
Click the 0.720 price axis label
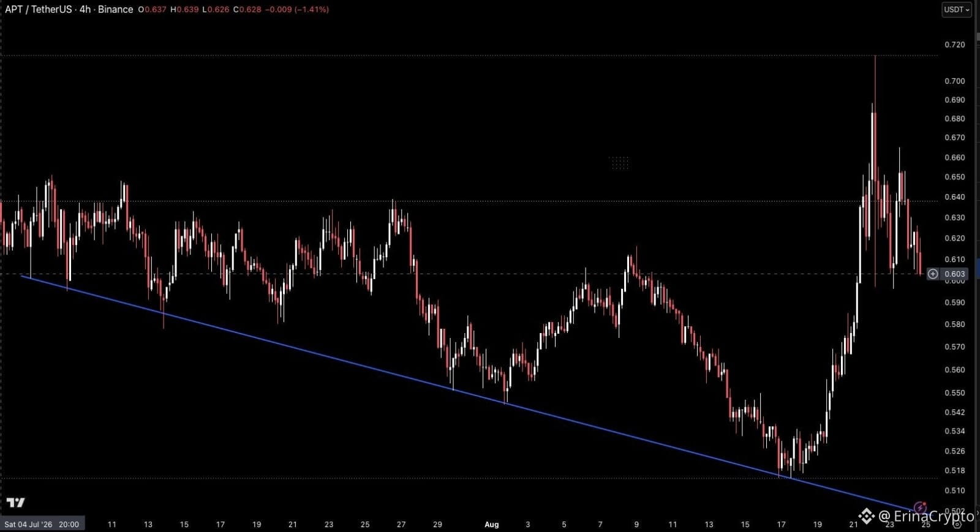(x=955, y=45)
